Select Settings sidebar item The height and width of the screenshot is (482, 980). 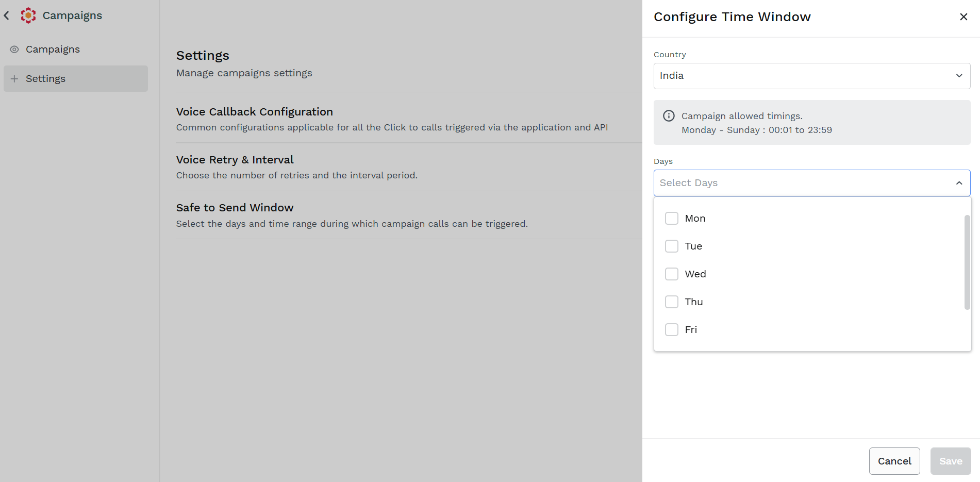point(76,79)
